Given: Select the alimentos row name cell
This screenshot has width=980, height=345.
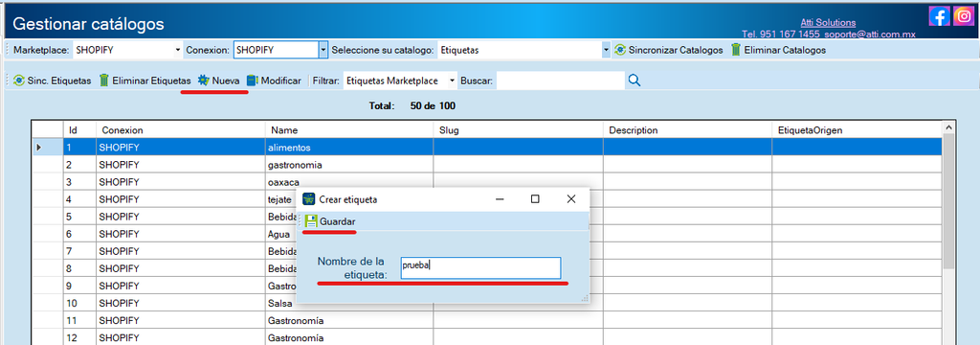Looking at the screenshot, I should (349, 148).
